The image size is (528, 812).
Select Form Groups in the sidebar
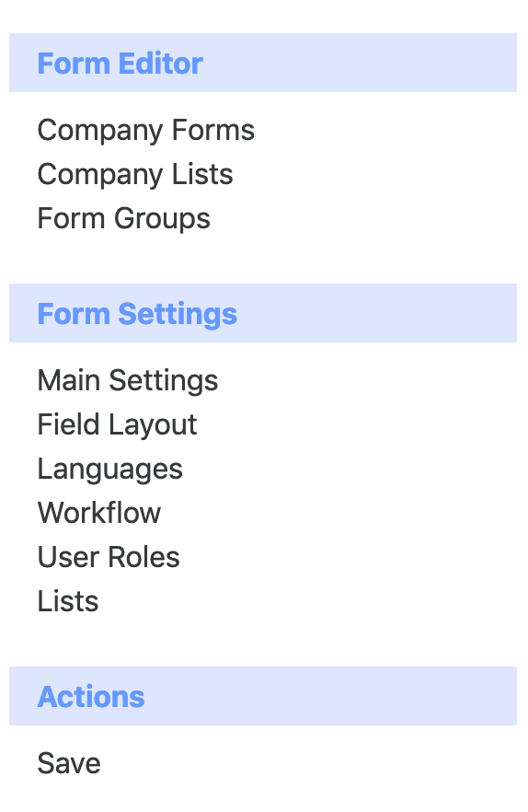(x=123, y=218)
